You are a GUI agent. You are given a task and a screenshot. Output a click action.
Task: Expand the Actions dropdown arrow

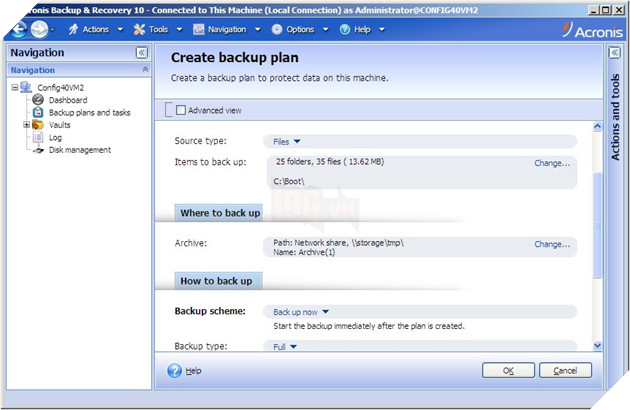coord(120,29)
